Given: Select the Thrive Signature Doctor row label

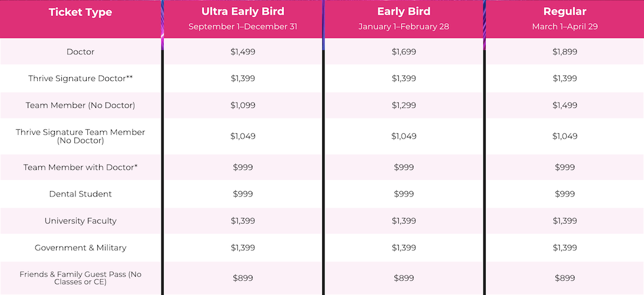Looking at the screenshot, I should [80, 78].
